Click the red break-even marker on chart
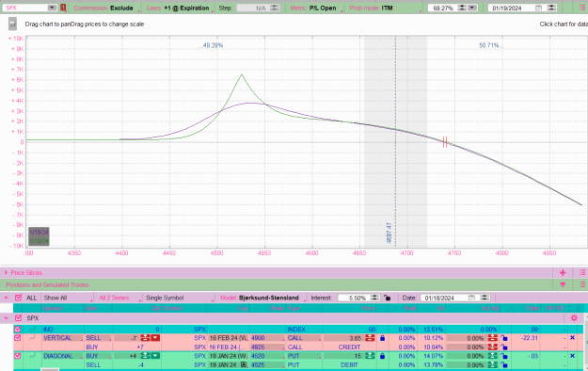588x371 pixels. pos(445,142)
